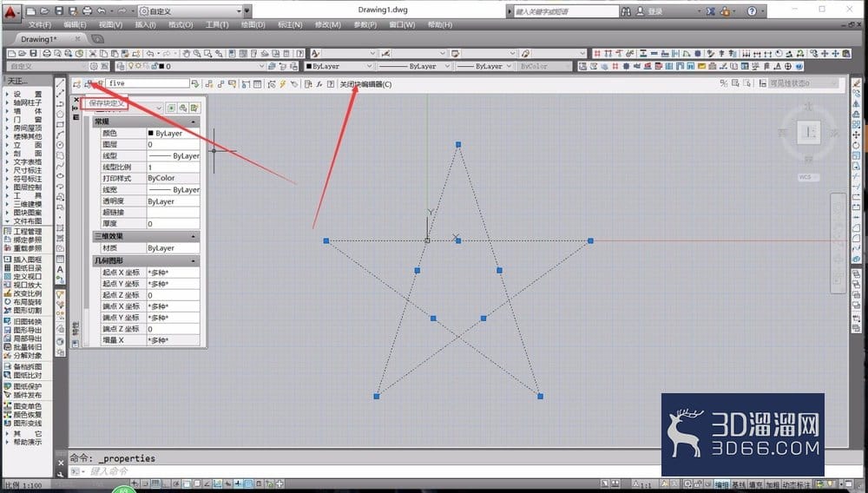The height and width of the screenshot is (493, 868).
Task: Click Open folder icon in quick access toolbar
Action: pyautogui.click(x=45, y=10)
